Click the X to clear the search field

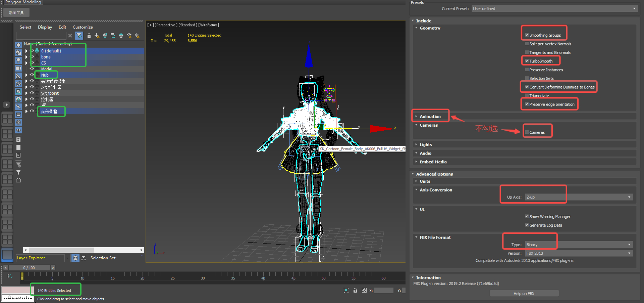70,36
